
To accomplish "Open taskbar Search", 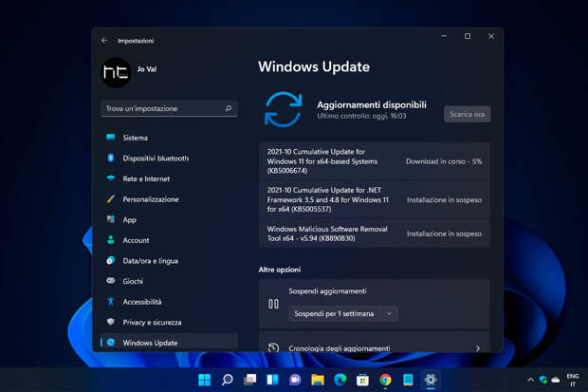I will click(x=228, y=380).
